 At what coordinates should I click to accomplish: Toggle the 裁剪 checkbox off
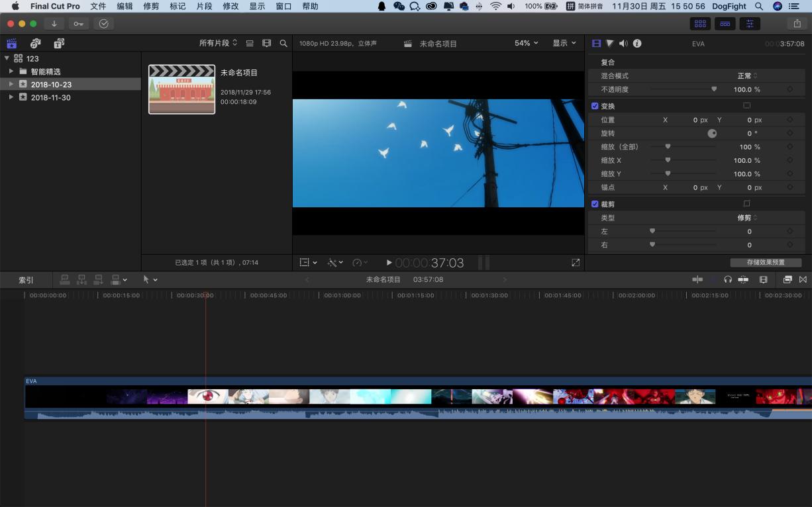(x=595, y=204)
